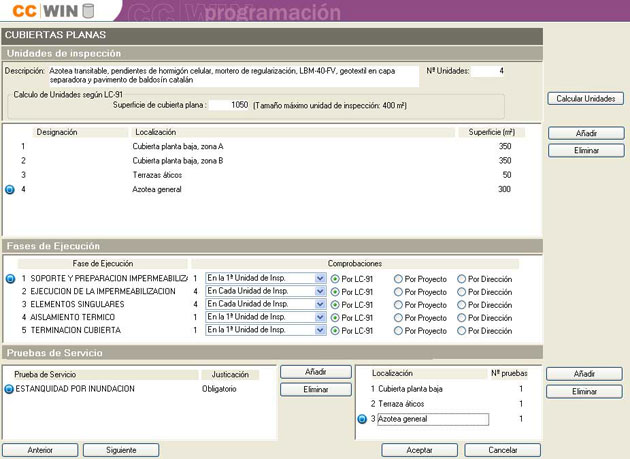Click Añadir next to the inspection units table
The width and height of the screenshot is (630, 459).
587,133
